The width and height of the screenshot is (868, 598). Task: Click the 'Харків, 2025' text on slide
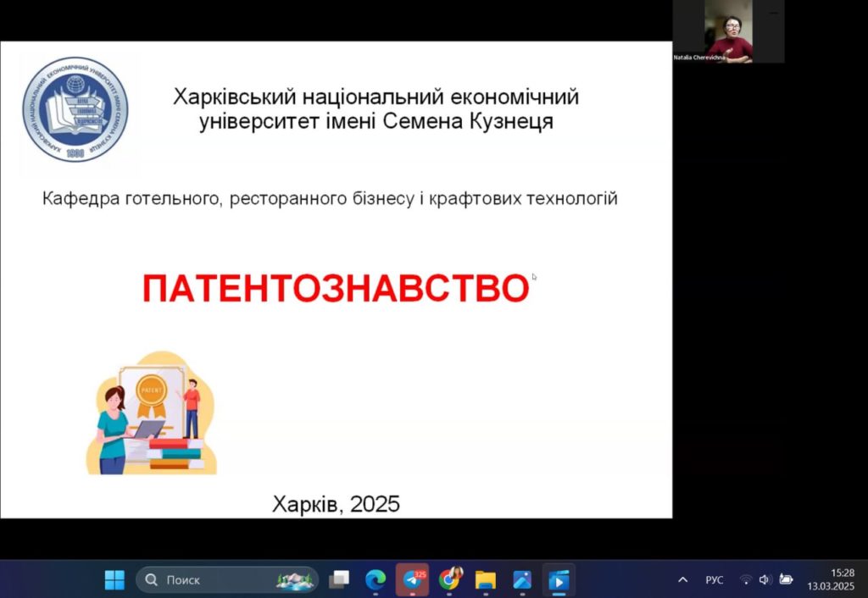(336, 504)
